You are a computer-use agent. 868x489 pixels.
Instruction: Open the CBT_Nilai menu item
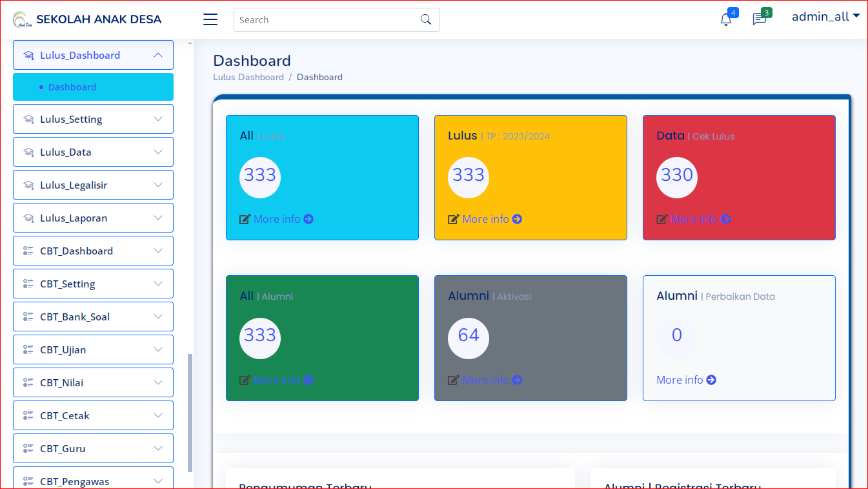pyautogui.click(x=93, y=382)
